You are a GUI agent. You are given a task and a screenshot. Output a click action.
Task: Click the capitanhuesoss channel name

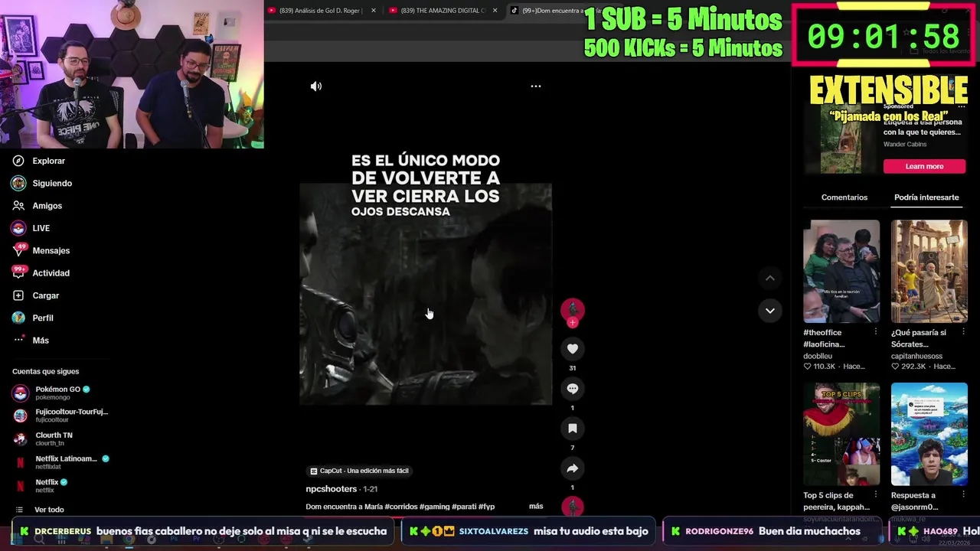coord(916,356)
